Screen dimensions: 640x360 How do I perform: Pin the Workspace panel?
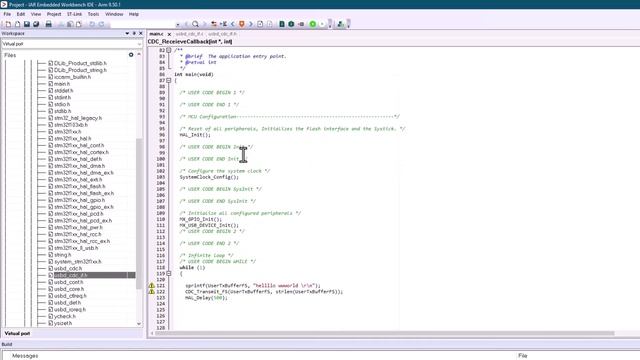coord(134,33)
